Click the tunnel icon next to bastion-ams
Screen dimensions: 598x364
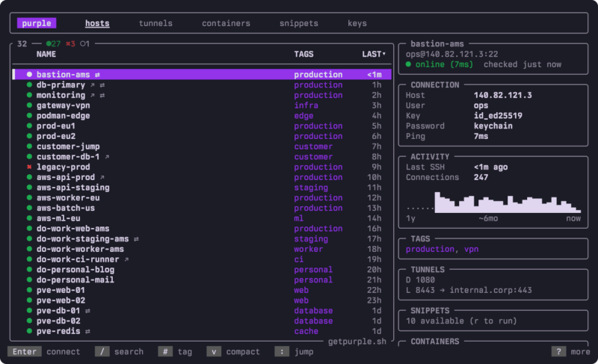[97, 75]
